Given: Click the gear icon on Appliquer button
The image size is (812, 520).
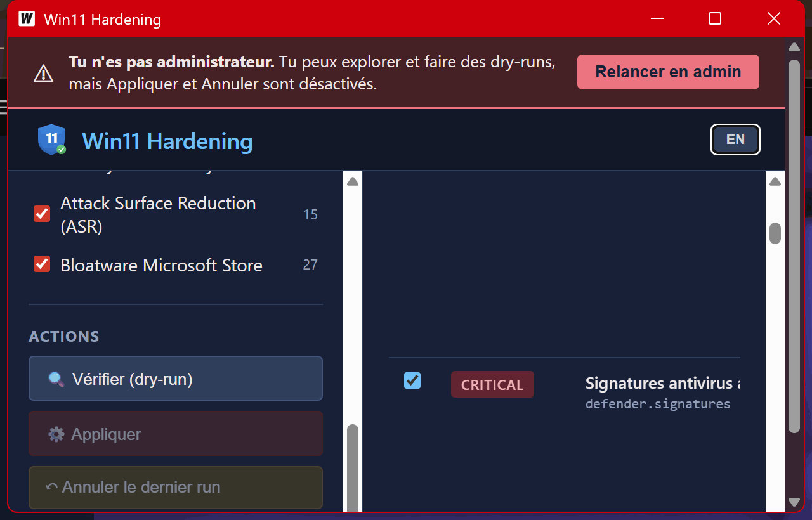Looking at the screenshot, I should (x=56, y=434).
